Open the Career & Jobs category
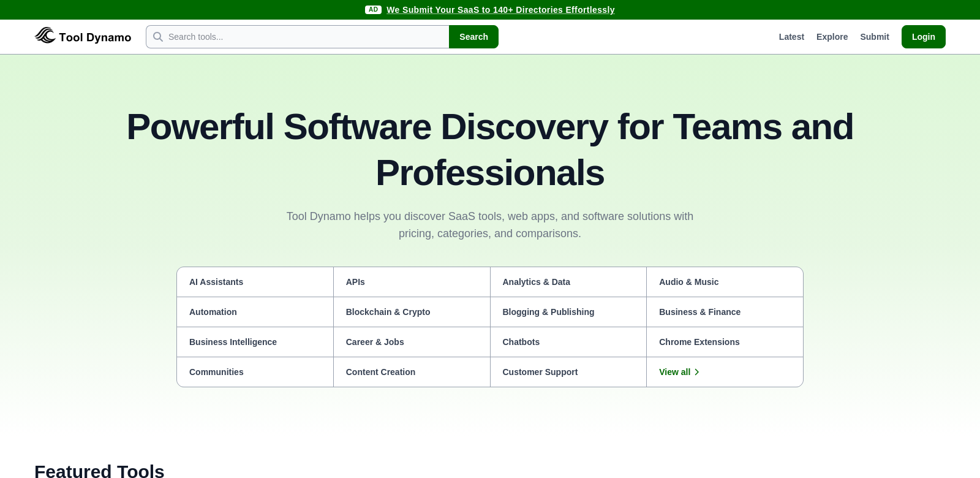Image resolution: width=980 pixels, height=478 pixels. tap(412, 342)
